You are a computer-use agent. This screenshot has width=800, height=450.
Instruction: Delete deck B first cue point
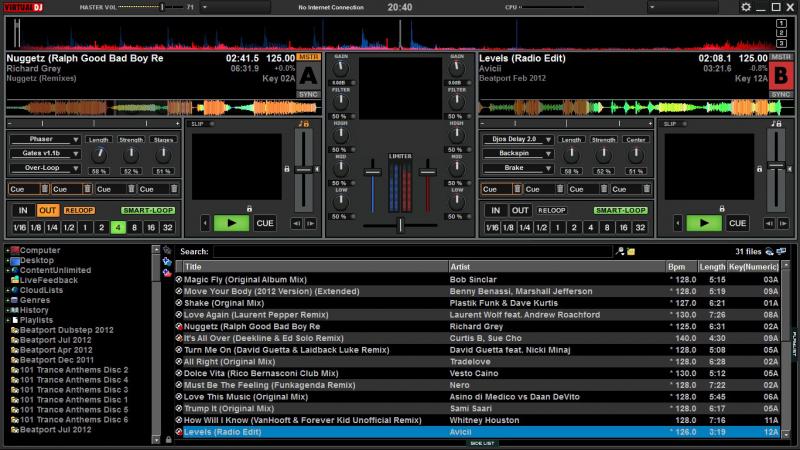pyautogui.click(x=517, y=189)
